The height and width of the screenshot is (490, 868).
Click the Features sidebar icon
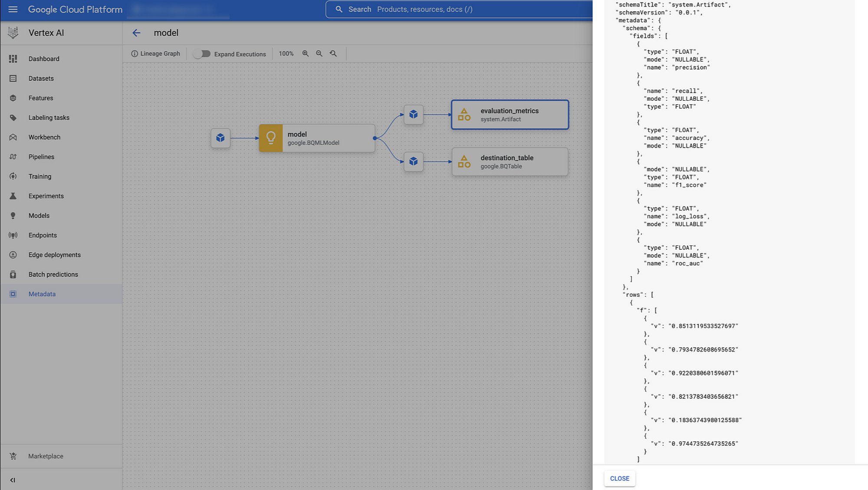tap(13, 98)
